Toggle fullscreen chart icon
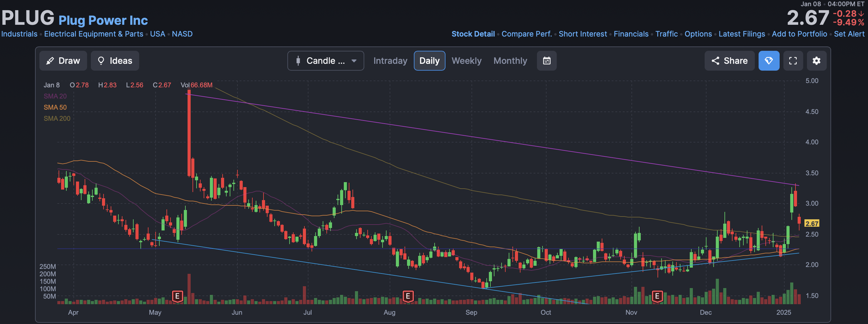This screenshot has height=324, width=868. tap(793, 61)
